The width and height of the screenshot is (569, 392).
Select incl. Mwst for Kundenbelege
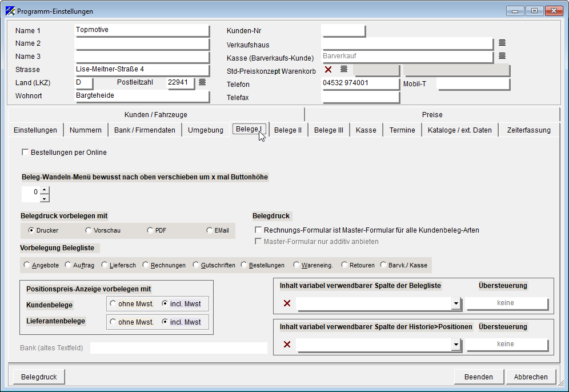[x=165, y=303]
